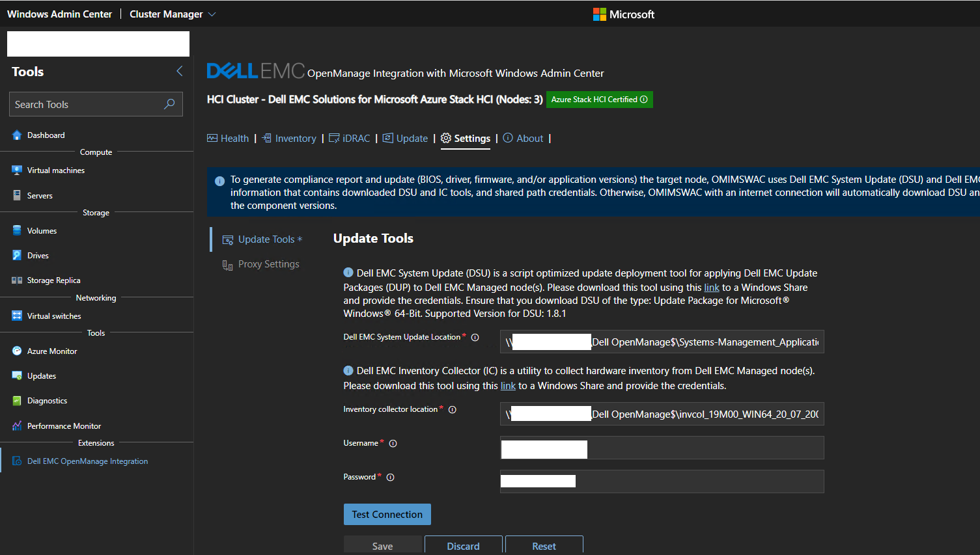
Task: Click the Update Tools side menu icon
Action: (x=228, y=240)
